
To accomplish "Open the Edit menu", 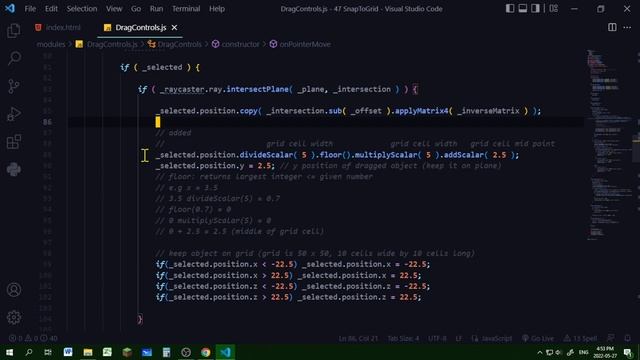I will [51, 9].
